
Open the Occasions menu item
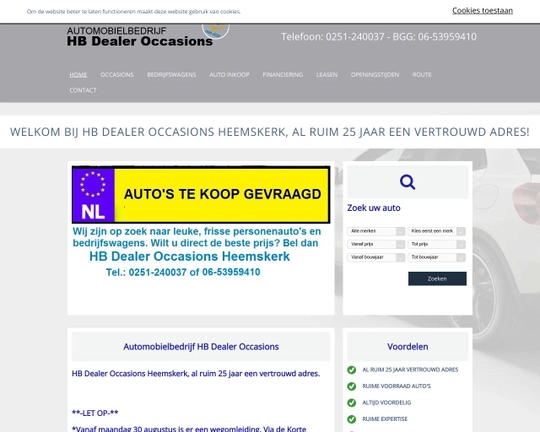click(117, 75)
